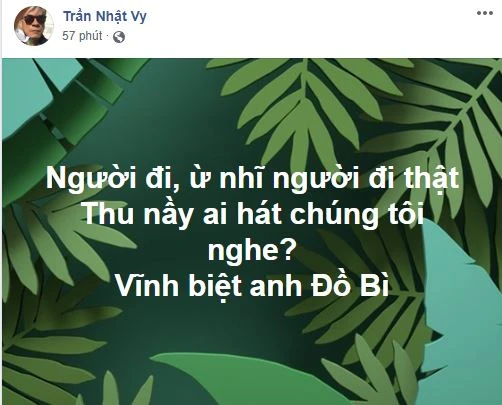
Task: Visit the Trần Nhật Vy profile name link
Action: coord(105,16)
